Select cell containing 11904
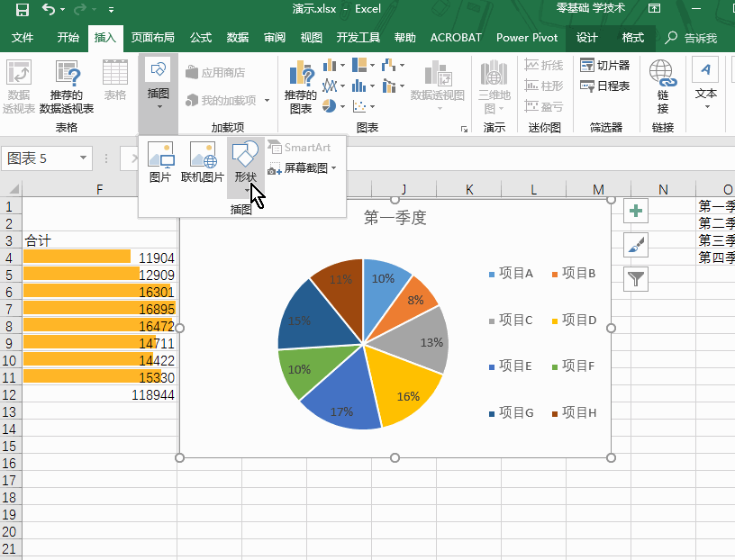This screenshot has width=735, height=560. 99,257
